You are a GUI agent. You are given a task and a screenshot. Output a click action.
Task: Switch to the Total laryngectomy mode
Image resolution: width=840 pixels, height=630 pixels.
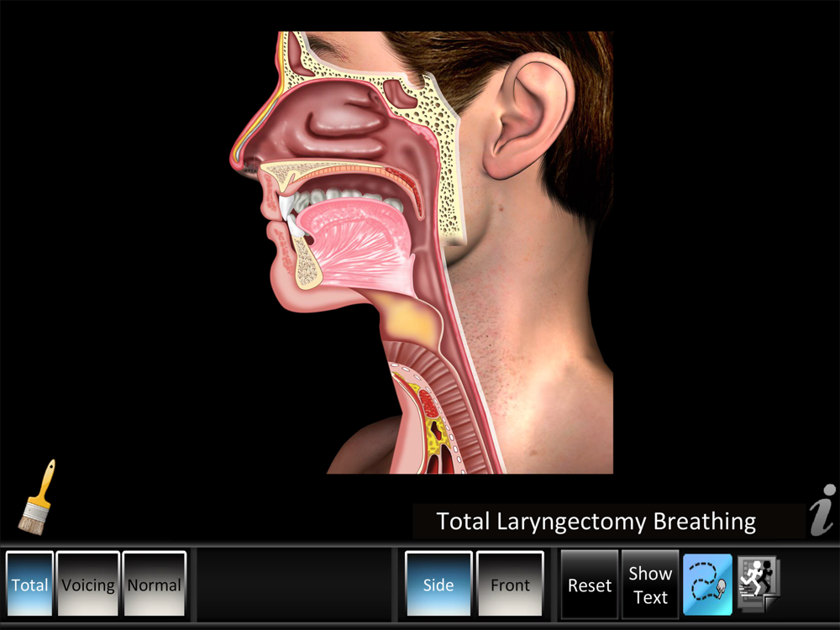click(30, 584)
